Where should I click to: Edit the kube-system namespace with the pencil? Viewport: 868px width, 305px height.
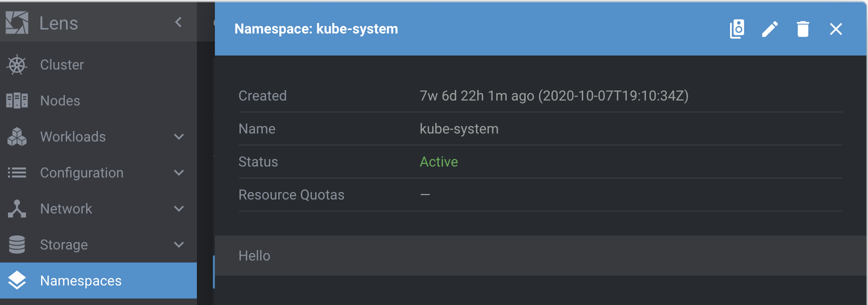point(770,29)
